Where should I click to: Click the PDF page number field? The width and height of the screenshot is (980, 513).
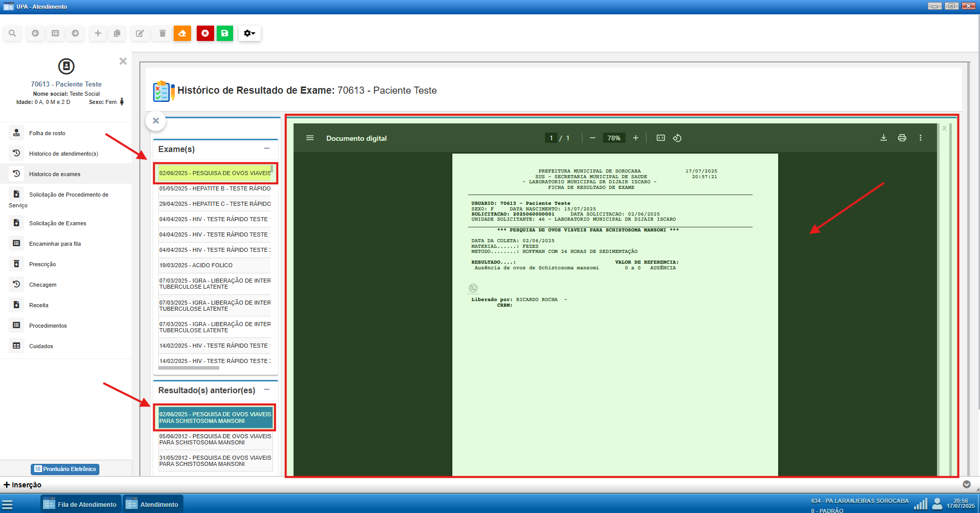551,138
